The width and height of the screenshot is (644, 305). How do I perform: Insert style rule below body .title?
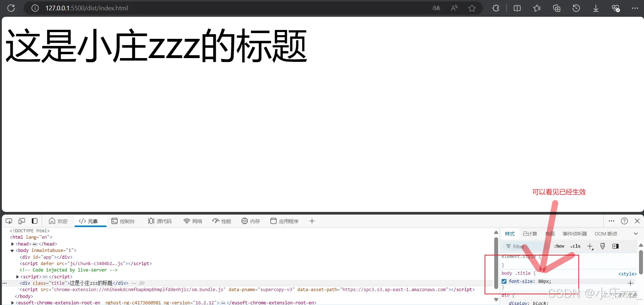(630, 283)
